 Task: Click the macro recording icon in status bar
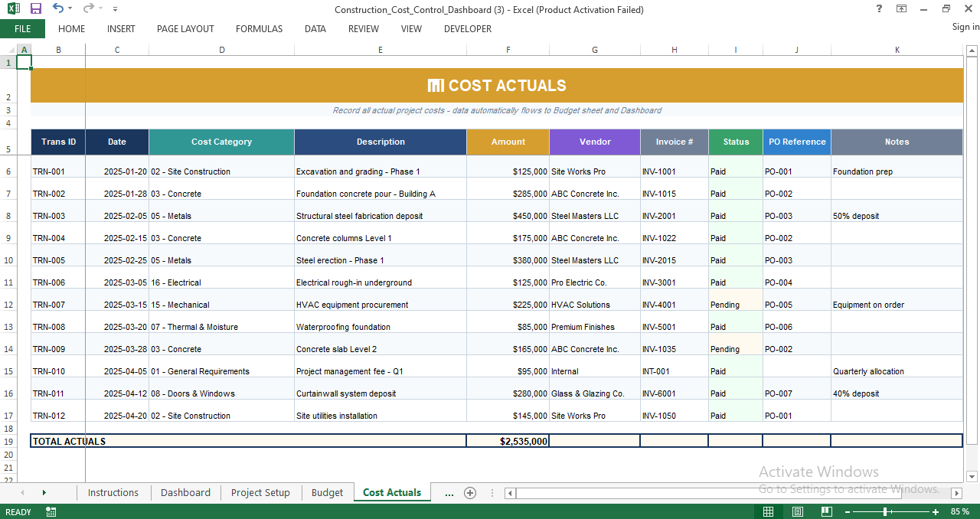tap(51, 511)
